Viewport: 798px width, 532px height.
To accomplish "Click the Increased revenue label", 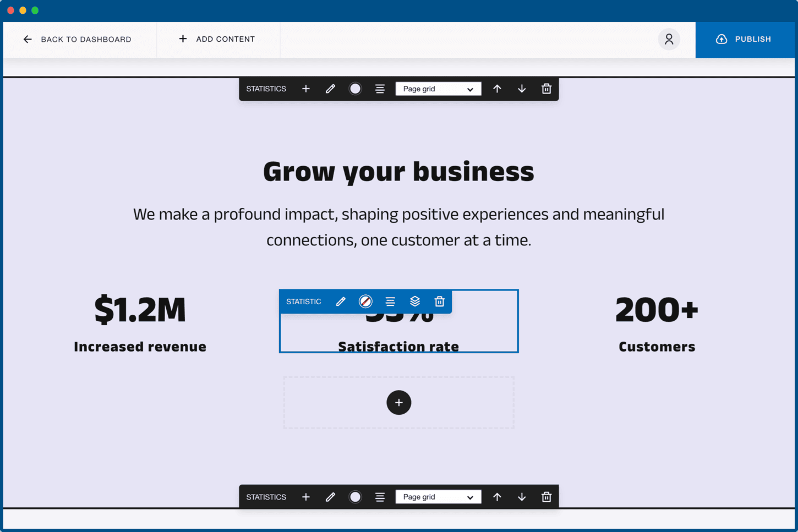I will (140, 347).
